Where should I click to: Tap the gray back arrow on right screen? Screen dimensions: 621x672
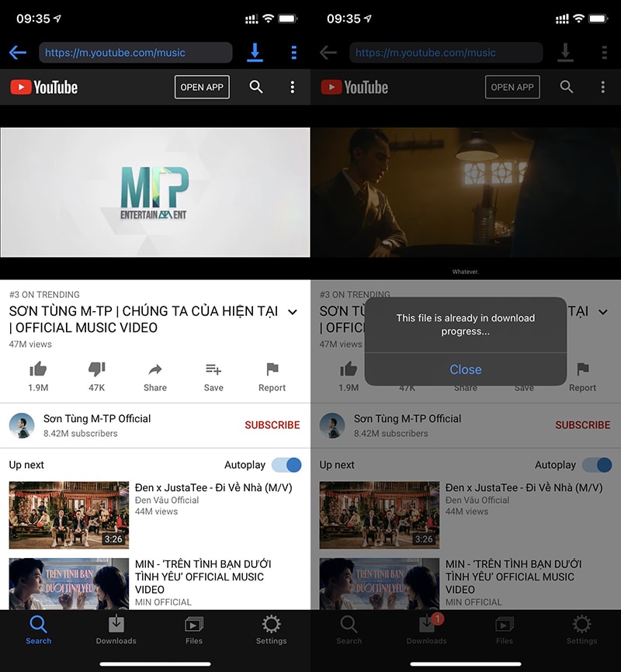(x=328, y=53)
